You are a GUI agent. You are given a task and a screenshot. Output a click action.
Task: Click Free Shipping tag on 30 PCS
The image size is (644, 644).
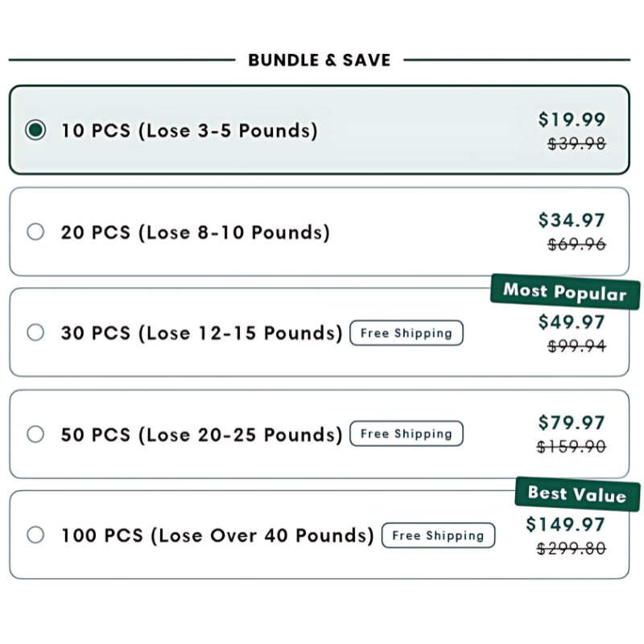click(x=407, y=332)
